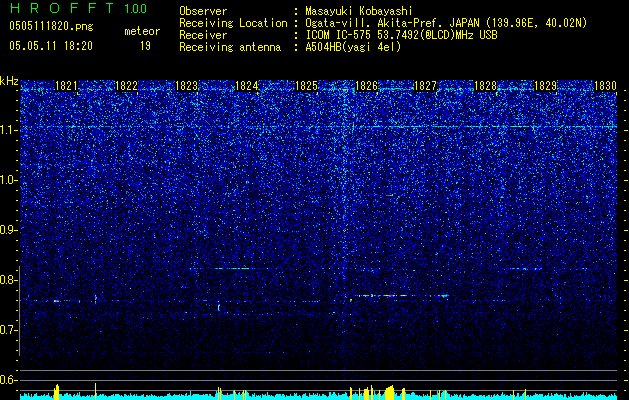Select the meteor count value 19

click(x=145, y=46)
